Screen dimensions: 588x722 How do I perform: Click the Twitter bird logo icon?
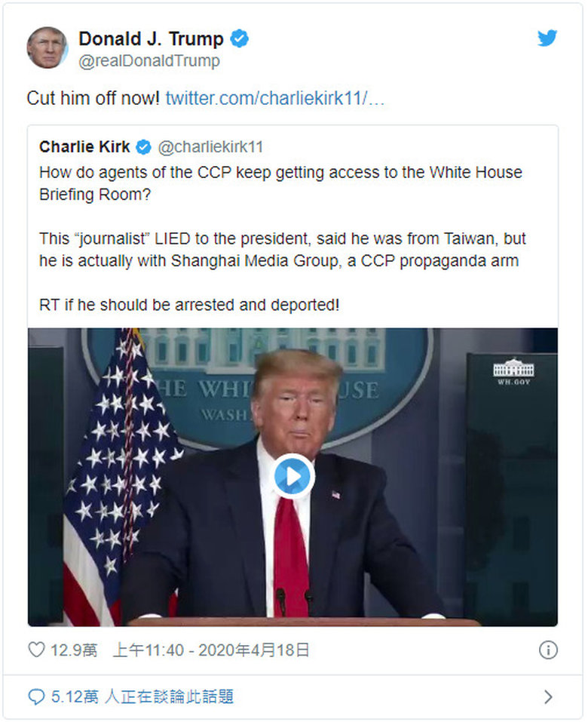point(547,38)
